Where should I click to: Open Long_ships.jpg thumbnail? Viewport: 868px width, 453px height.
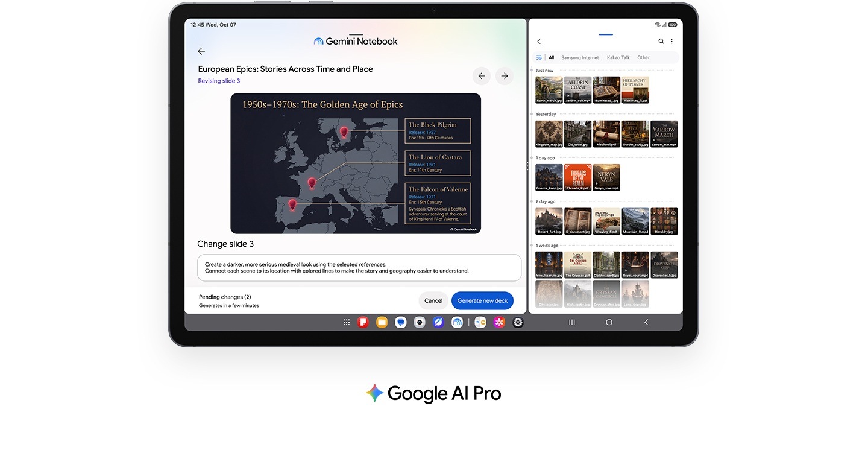click(x=635, y=294)
